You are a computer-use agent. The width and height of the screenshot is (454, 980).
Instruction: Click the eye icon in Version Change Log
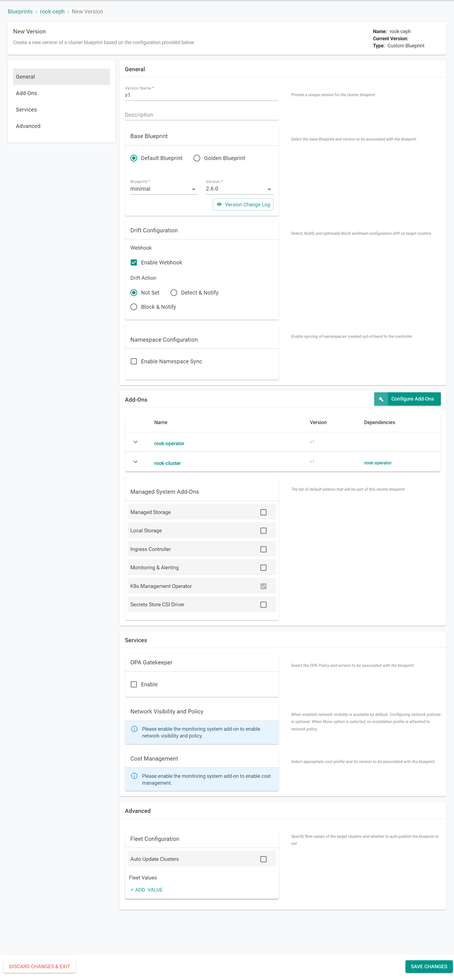tap(219, 204)
